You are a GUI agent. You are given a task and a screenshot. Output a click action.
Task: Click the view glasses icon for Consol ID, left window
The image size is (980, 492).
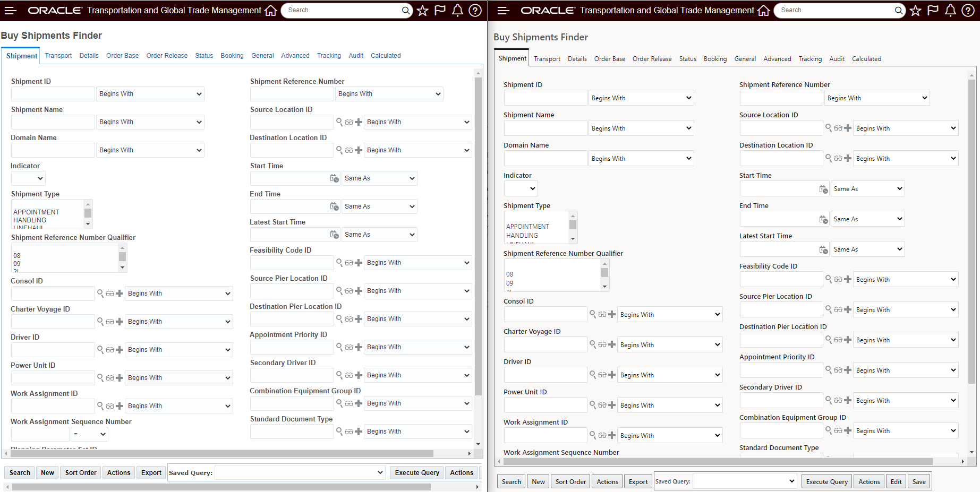[x=110, y=294]
